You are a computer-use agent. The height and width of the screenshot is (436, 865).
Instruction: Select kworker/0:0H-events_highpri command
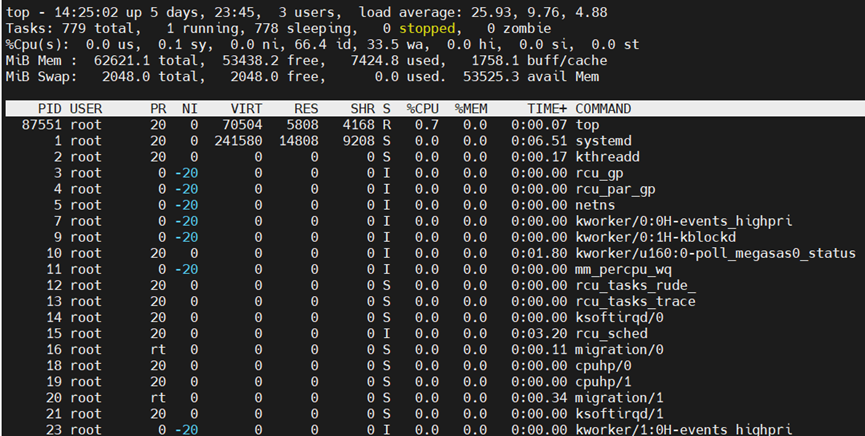[x=684, y=221]
